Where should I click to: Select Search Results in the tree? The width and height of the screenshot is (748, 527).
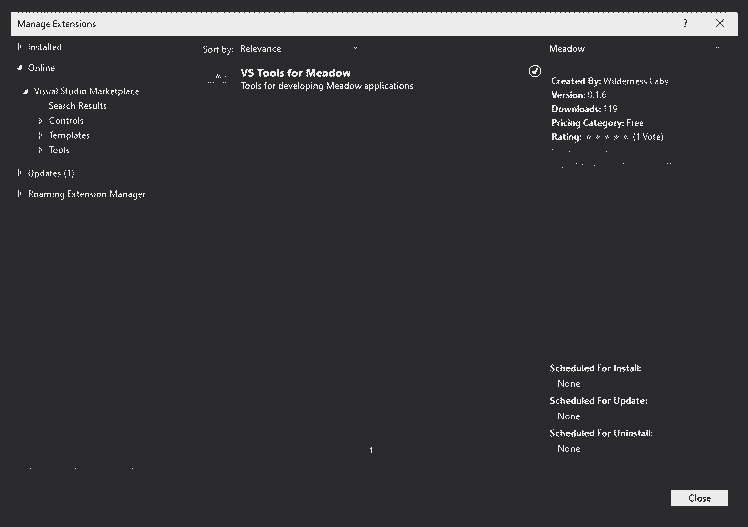[77, 105]
